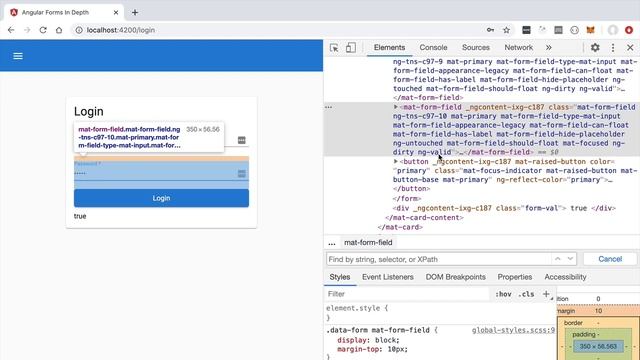Switch to the Network tab
The width and height of the screenshot is (640, 360).
point(518,48)
